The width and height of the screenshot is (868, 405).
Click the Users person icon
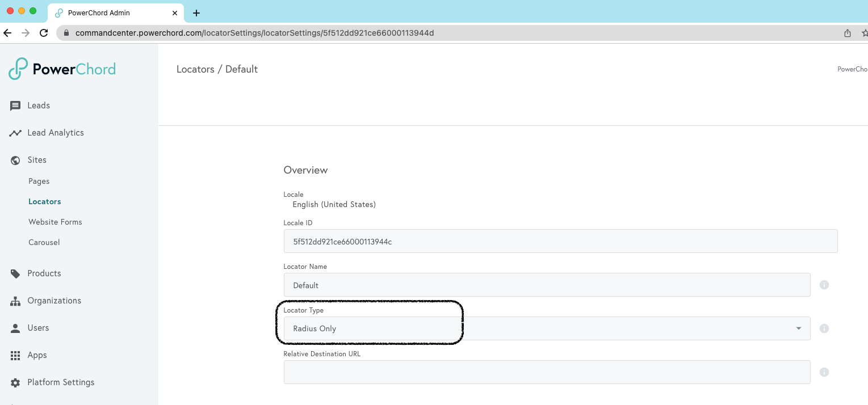pyautogui.click(x=15, y=328)
